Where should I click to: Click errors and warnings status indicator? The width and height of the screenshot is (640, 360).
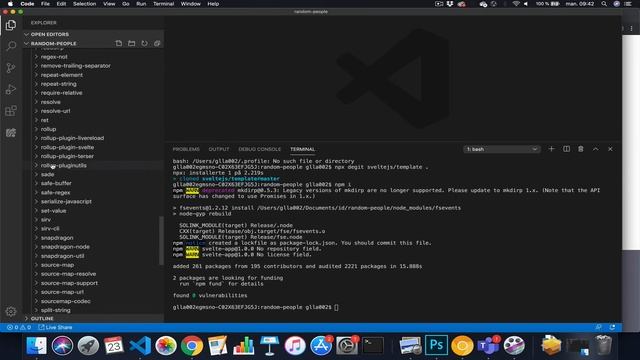[x=19, y=327]
